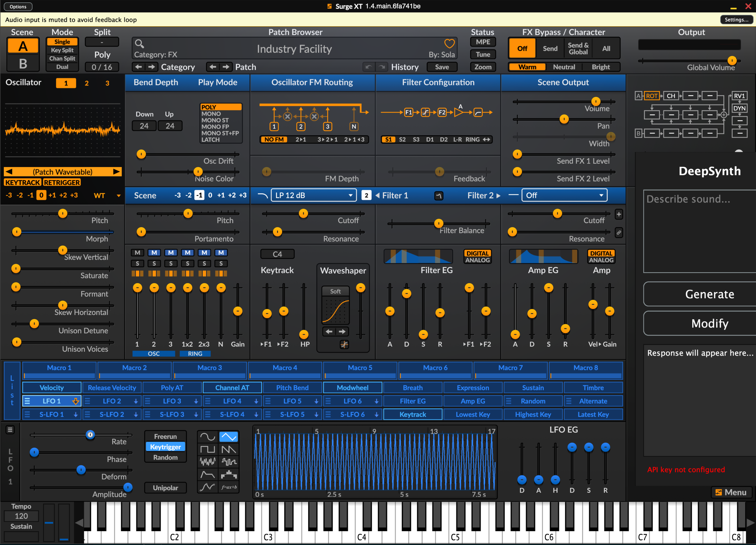This screenshot has height=545, width=756.
Task: Open the LP 12 dB filter type dropdown
Action: pos(313,195)
